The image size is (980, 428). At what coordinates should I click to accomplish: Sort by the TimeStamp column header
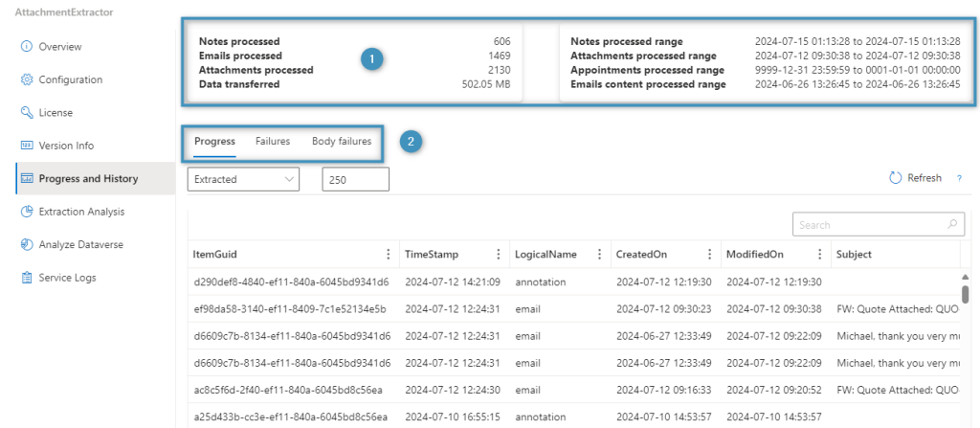(x=432, y=255)
